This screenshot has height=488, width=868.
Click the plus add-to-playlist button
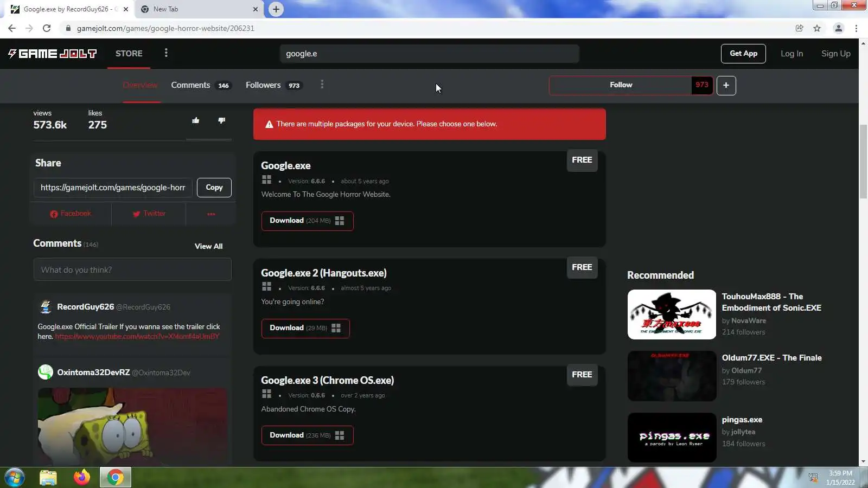tap(726, 85)
